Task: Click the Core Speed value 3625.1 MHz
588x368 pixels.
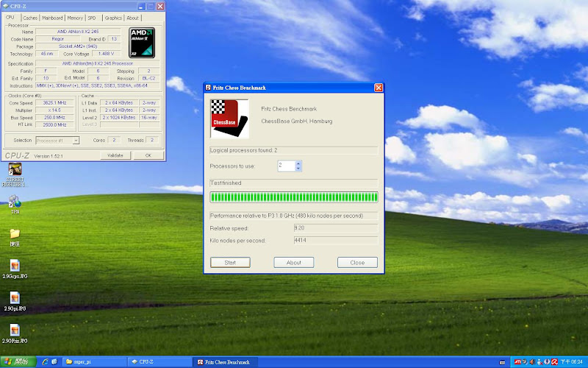Action: 54,103
